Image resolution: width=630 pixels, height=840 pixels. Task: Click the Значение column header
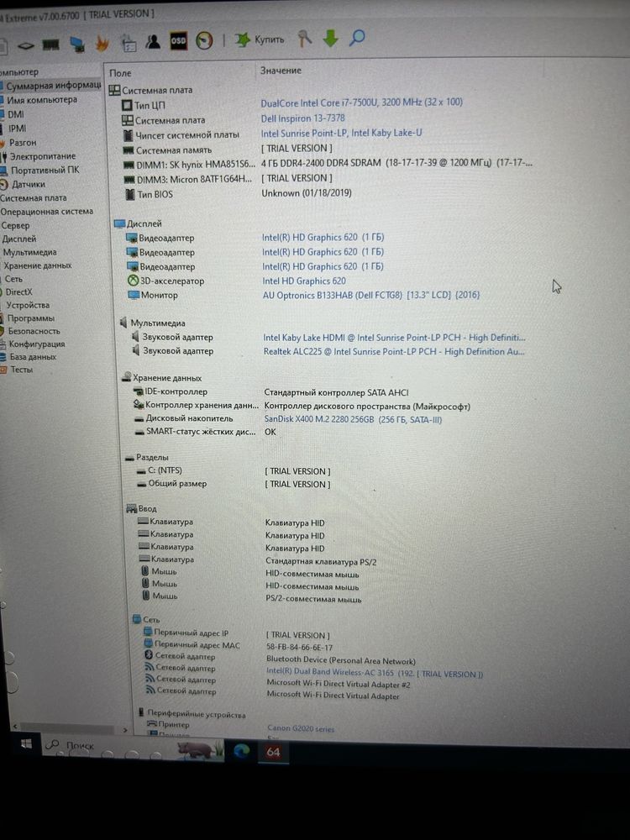[281, 71]
